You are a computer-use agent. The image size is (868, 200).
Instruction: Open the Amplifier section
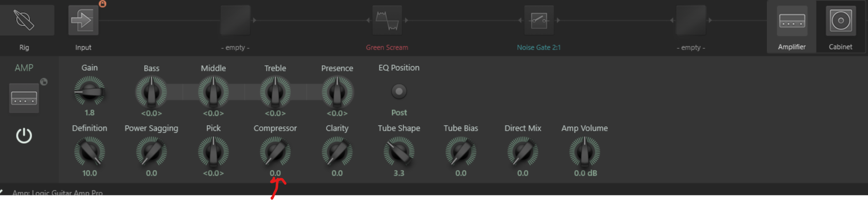pos(792,21)
